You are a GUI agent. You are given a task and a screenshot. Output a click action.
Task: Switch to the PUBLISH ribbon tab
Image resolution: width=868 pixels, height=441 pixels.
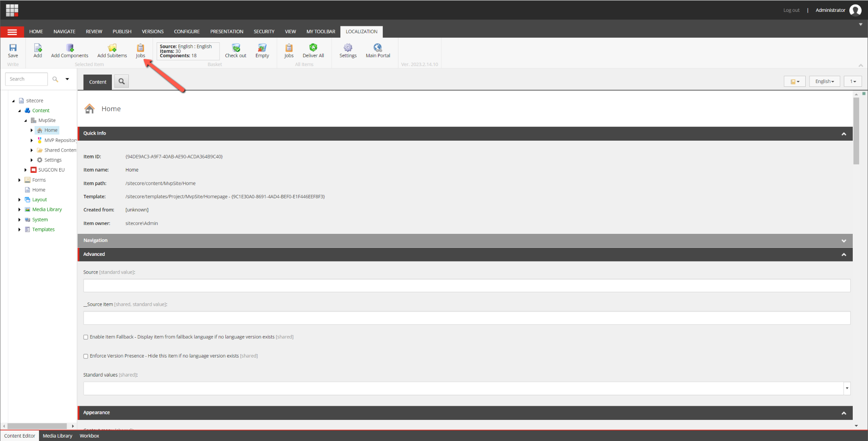point(122,32)
